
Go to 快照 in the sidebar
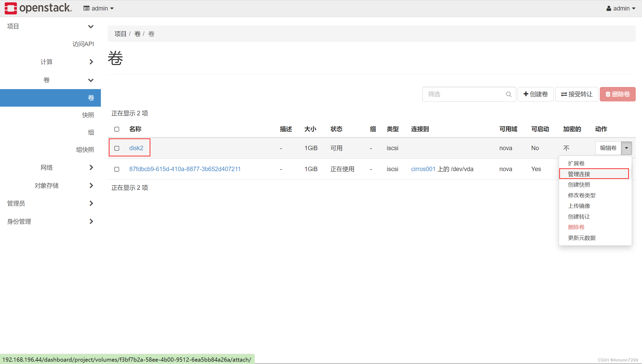coord(88,115)
